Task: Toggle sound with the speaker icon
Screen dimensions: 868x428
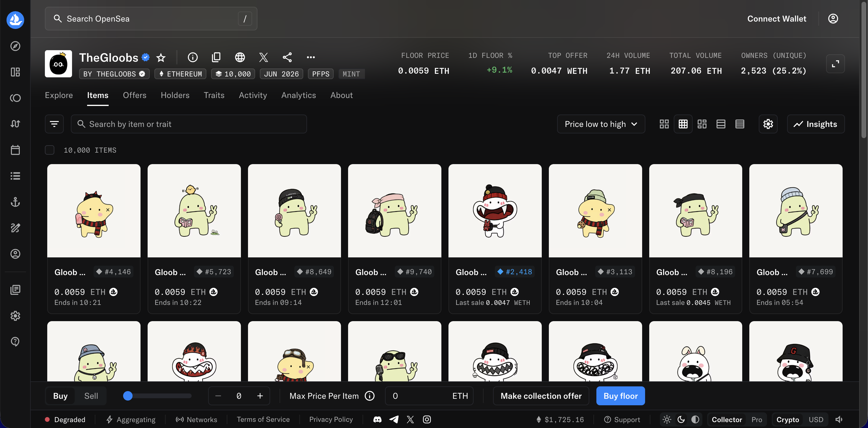Action: pos(839,419)
